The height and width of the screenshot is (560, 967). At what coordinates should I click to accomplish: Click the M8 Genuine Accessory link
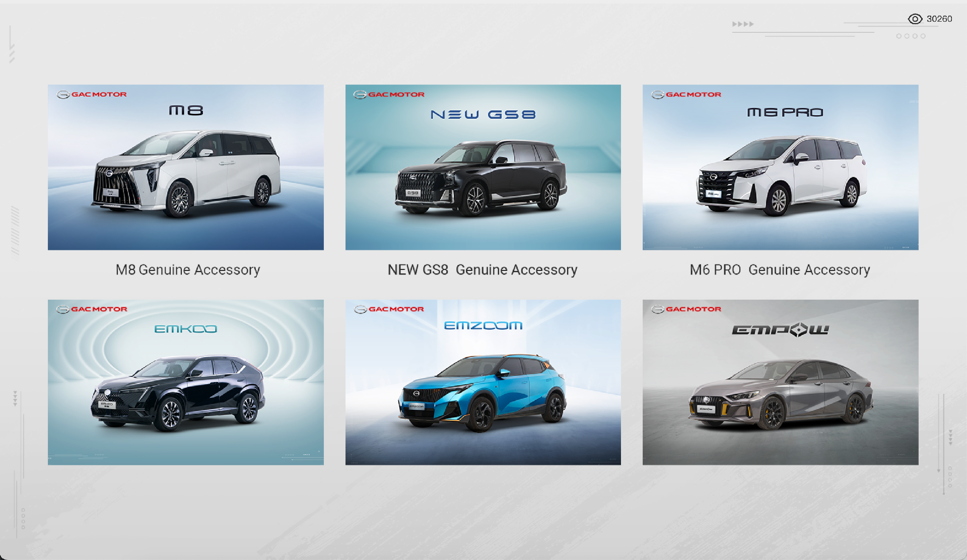tap(188, 270)
